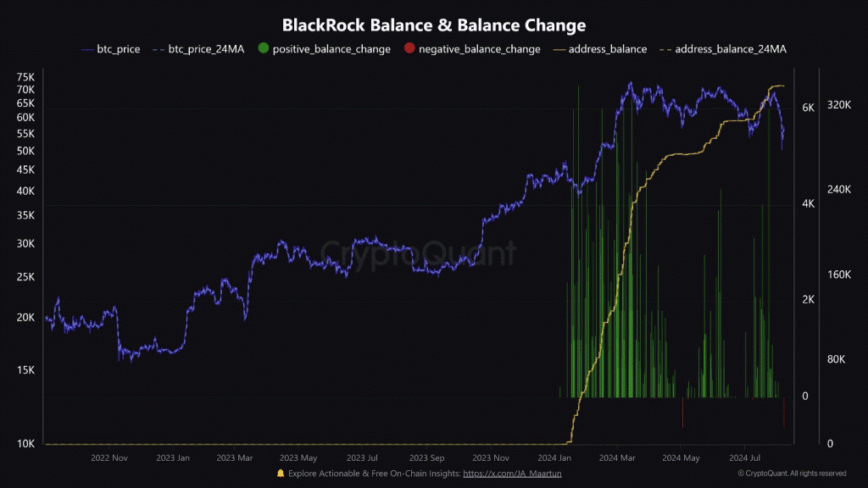
Task: Click the 320K address balance axis label
Action: click(838, 105)
